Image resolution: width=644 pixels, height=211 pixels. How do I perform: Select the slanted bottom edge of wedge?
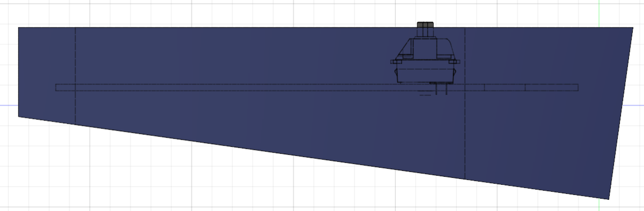(314, 158)
